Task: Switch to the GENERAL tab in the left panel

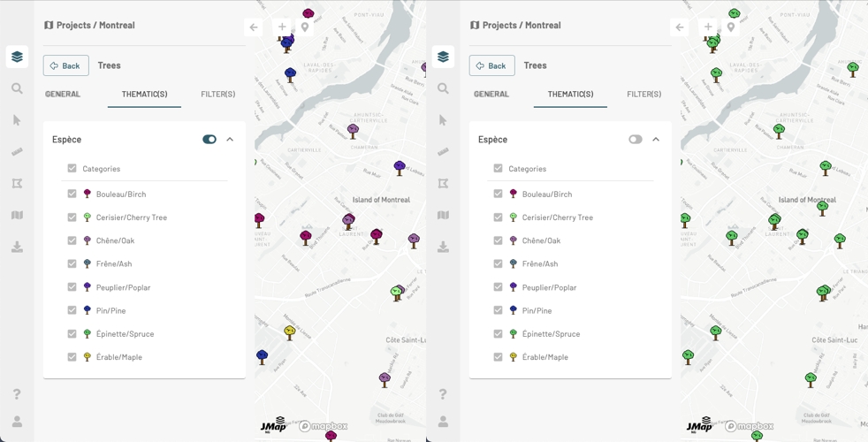Action: [x=63, y=94]
